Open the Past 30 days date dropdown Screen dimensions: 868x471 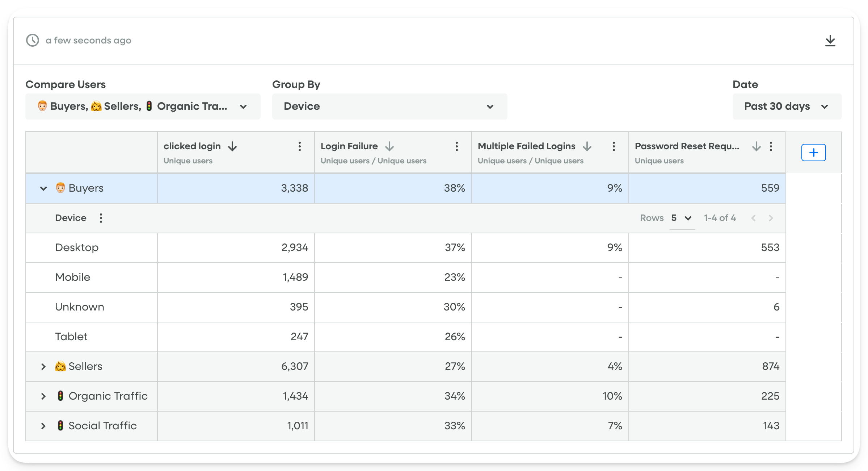(787, 107)
